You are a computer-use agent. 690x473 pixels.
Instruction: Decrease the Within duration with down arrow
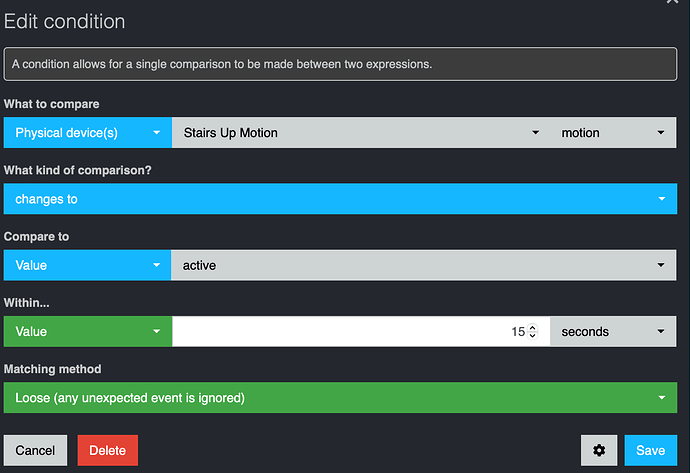[532, 335]
